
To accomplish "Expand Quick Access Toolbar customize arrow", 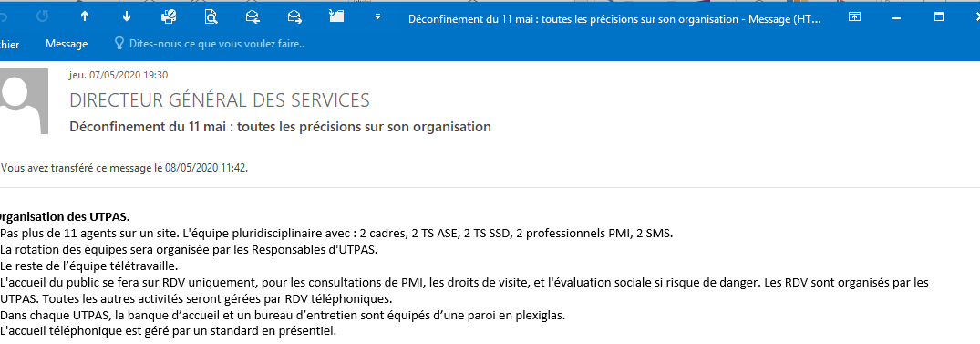I will [377, 17].
